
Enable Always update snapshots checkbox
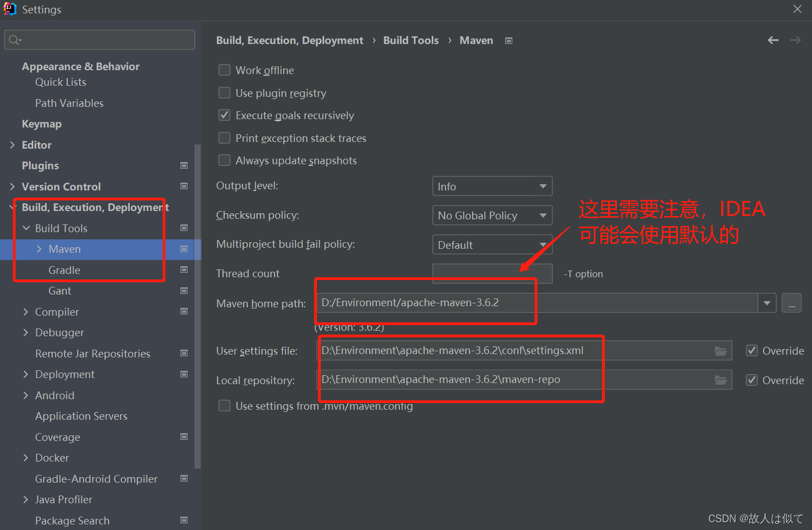point(224,160)
